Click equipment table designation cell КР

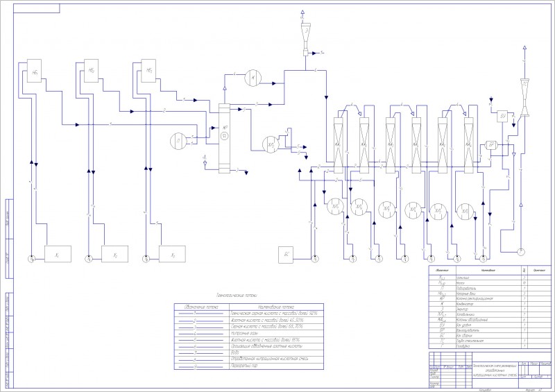443,298
